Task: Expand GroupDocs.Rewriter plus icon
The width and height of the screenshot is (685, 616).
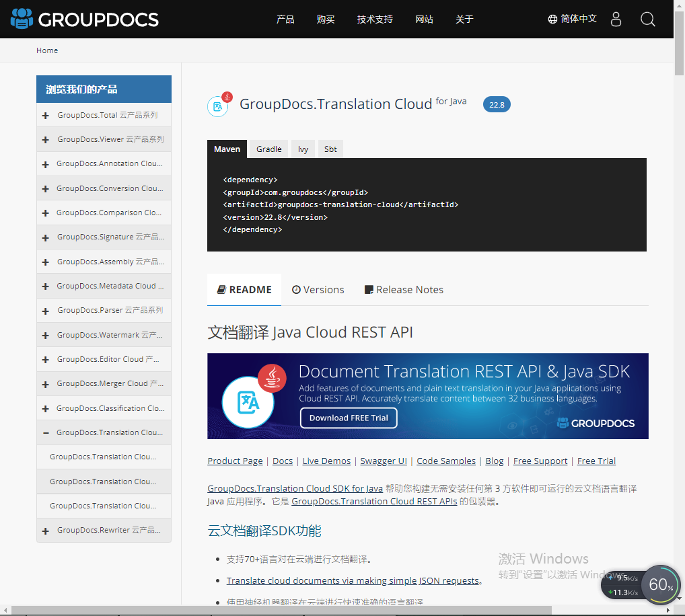Action: coord(46,531)
